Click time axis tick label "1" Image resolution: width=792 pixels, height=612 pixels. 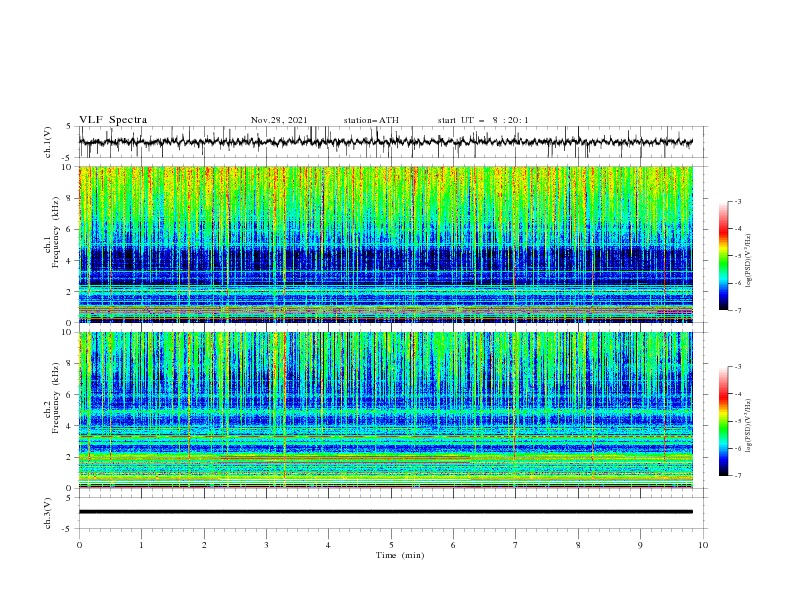tap(141, 545)
